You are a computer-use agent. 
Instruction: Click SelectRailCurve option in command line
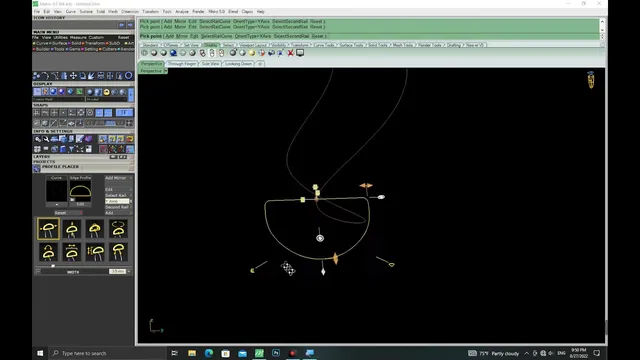[217, 36]
